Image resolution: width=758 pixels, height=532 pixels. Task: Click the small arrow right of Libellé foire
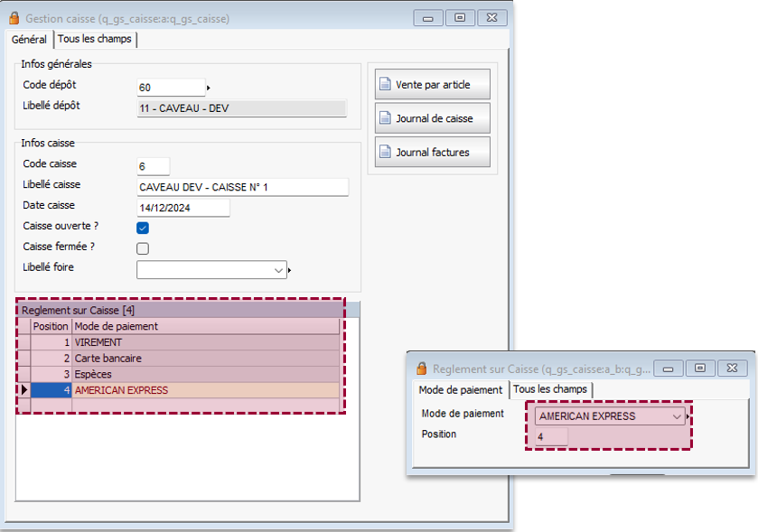[x=290, y=270]
